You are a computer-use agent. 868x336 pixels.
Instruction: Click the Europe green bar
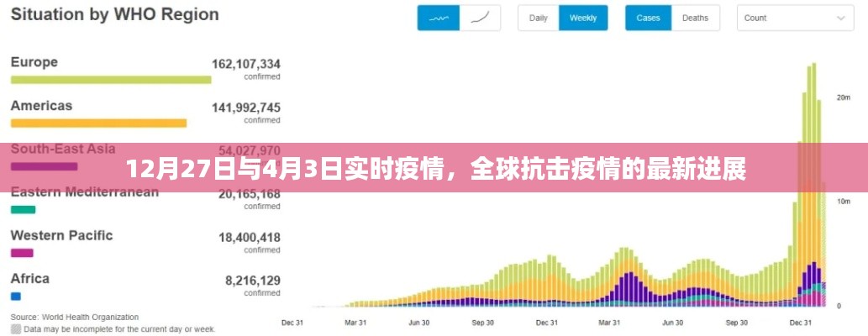[111, 80]
